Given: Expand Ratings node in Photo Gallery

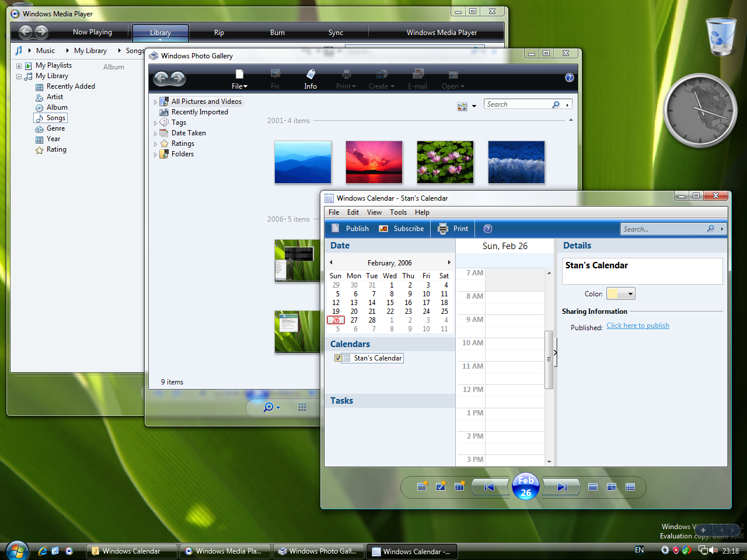Looking at the screenshot, I should (x=155, y=144).
